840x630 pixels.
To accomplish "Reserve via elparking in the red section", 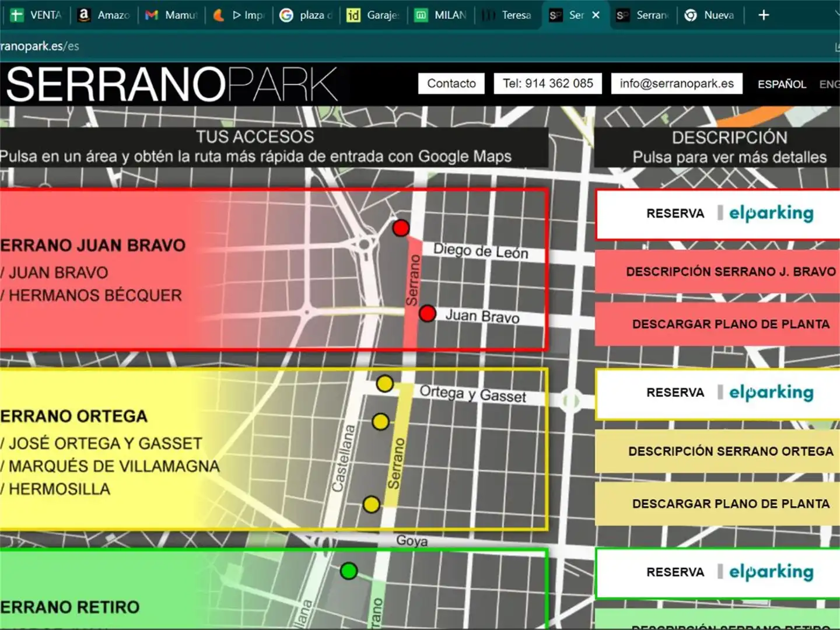I will (x=717, y=214).
